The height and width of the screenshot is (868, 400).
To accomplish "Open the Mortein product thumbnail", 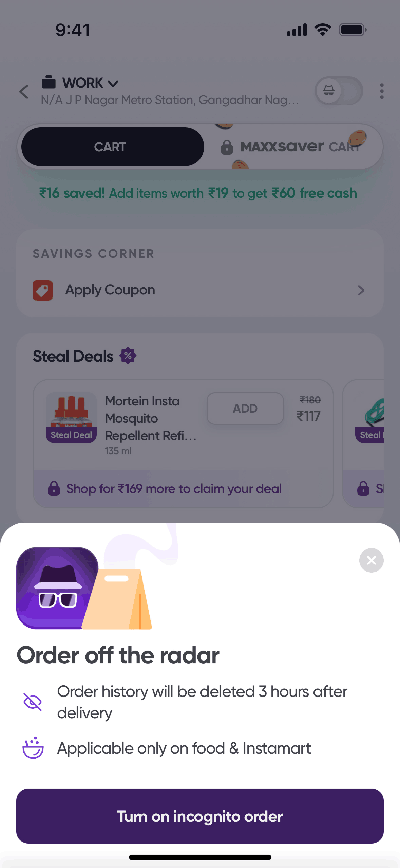I will point(71,417).
